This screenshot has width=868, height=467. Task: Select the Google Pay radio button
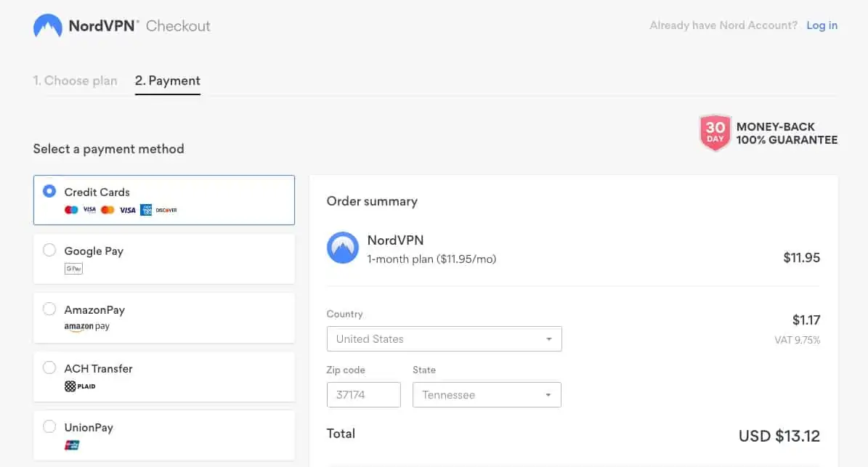[x=49, y=251]
